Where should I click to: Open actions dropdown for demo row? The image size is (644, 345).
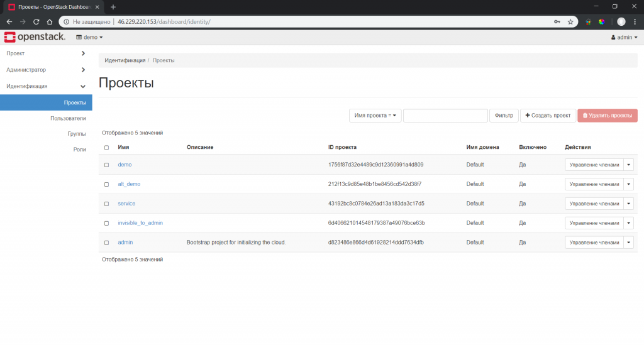coord(628,165)
